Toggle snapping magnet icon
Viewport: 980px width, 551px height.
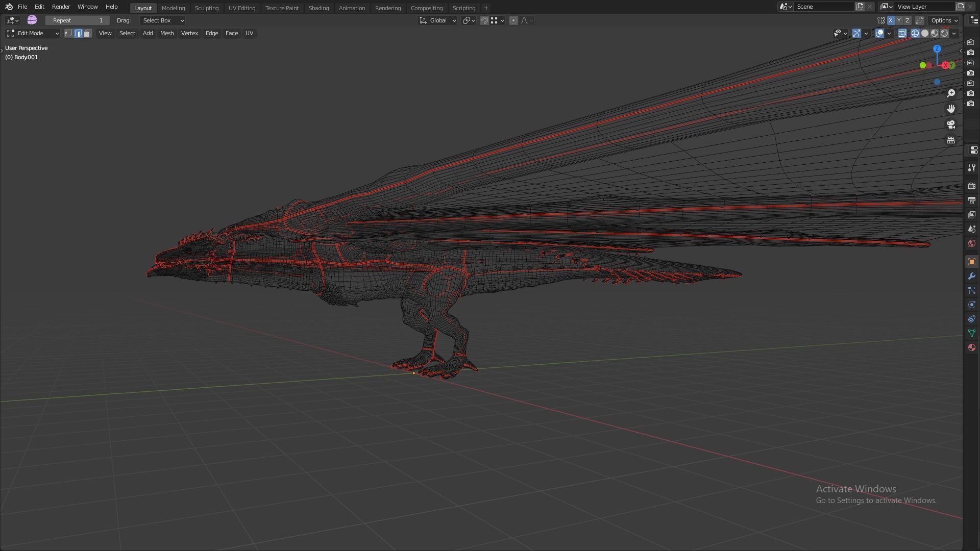(x=484, y=20)
